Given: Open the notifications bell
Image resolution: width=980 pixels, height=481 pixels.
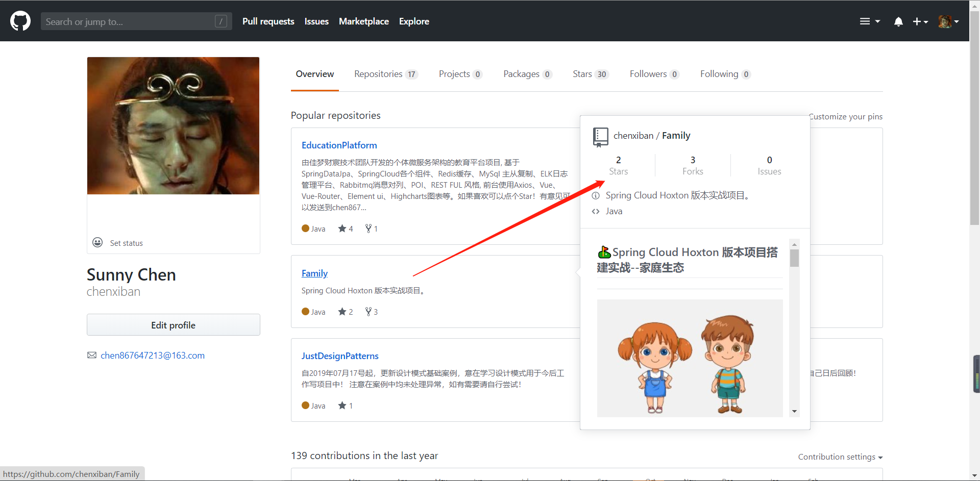Looking at the screenshot, I should [x=898, y=21].
